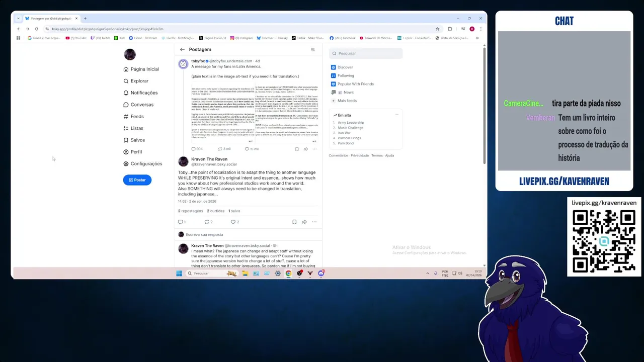644x362 pixels.
Task: Click the Comentários footer link
Action: click(x=339, y=155)
